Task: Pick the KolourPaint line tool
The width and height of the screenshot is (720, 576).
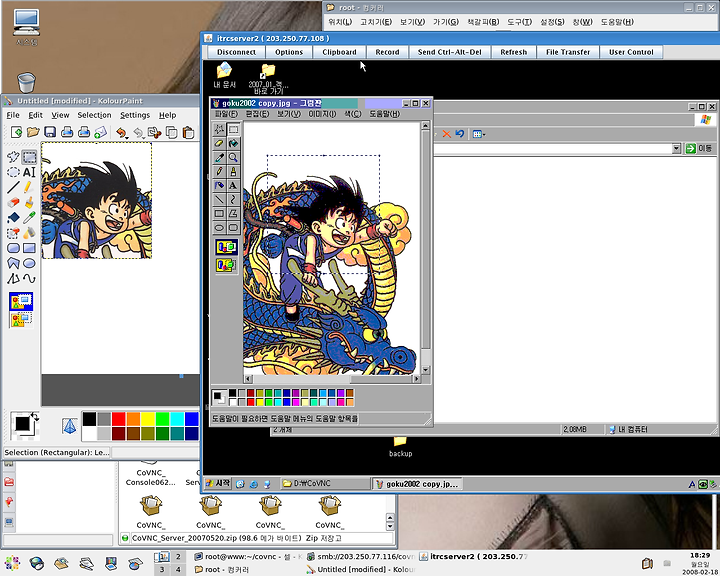Action: [13, 187]
